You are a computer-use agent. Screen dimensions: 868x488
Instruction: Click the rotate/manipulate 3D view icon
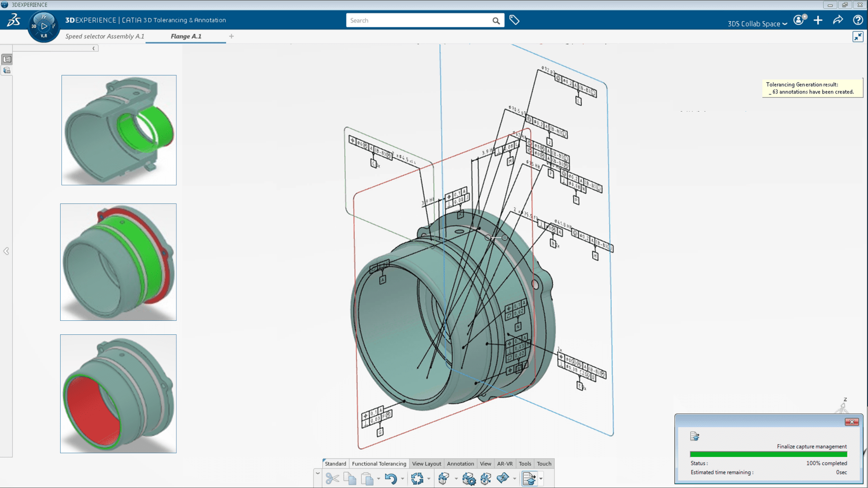click(417, 478)
